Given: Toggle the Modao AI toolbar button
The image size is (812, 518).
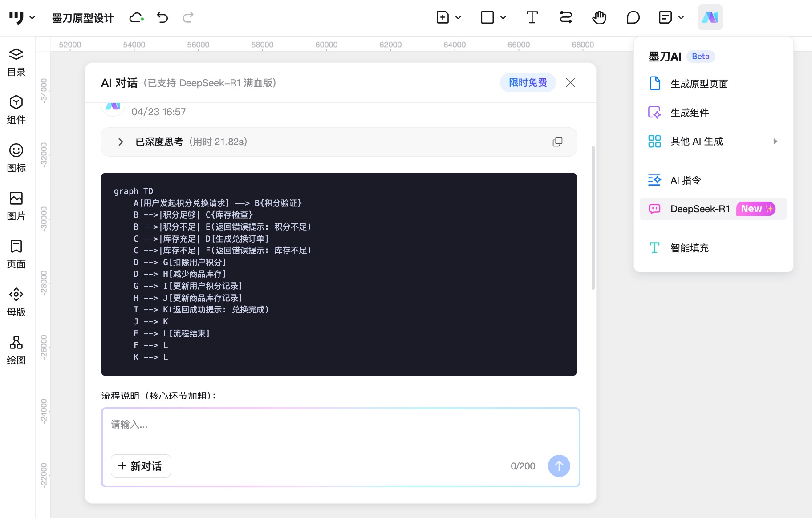Looking at the screenshot, I should pyautogui.click(x=710, y=17).
